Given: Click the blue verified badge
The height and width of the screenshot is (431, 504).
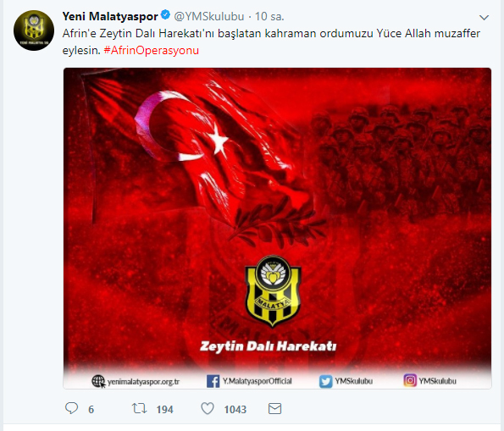Looking at the screenshot, I should (165, 15).
